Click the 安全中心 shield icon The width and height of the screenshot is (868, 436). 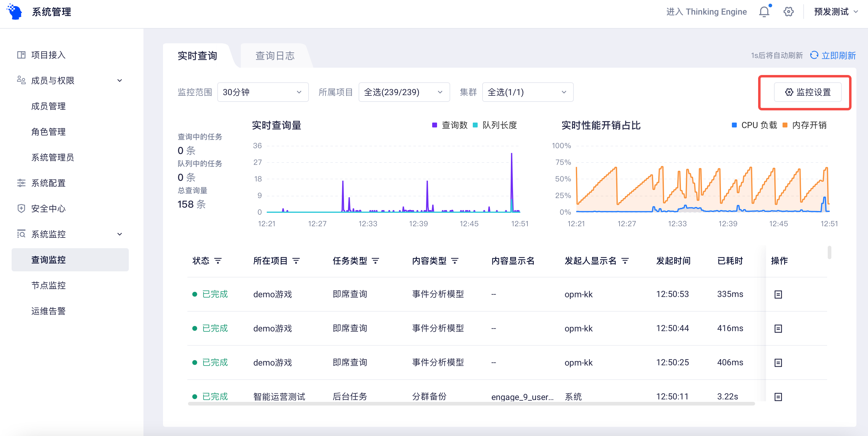point(21,209)
